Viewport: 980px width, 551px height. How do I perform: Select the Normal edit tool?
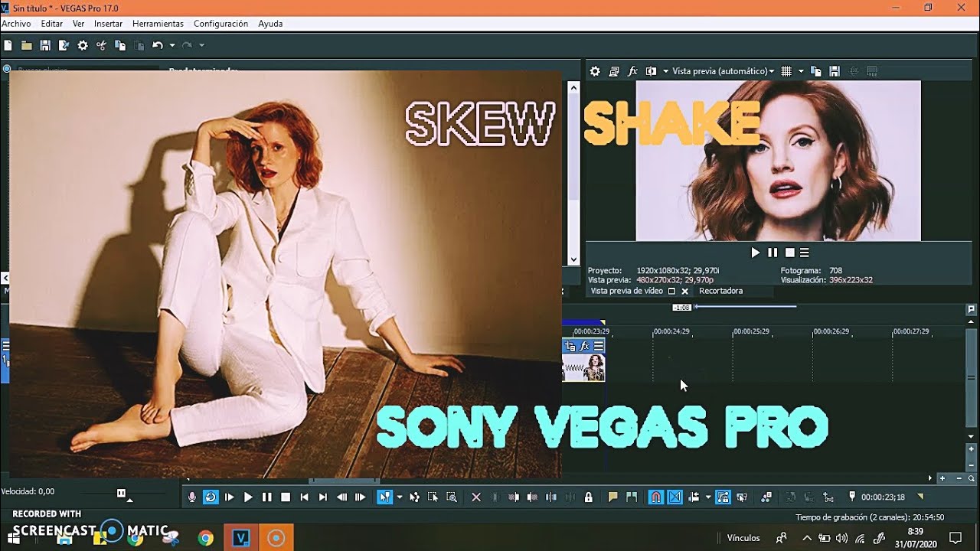pyautogui.click(x=384, y=497)
